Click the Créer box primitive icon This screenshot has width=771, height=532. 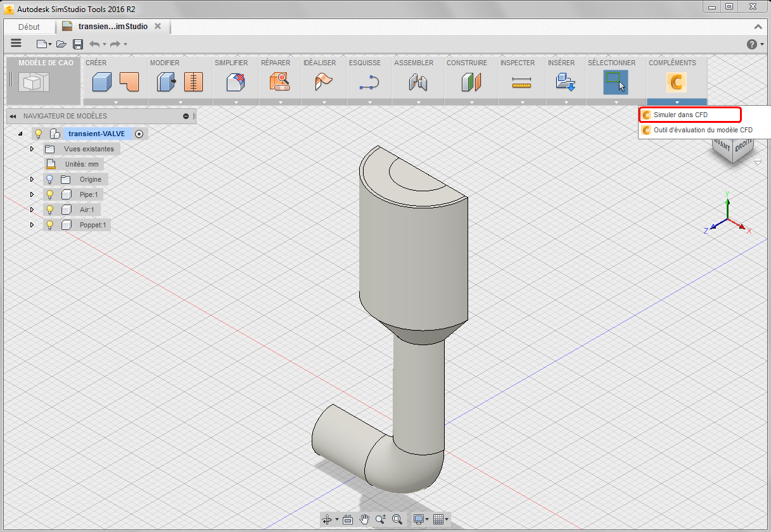click(102, 82)
